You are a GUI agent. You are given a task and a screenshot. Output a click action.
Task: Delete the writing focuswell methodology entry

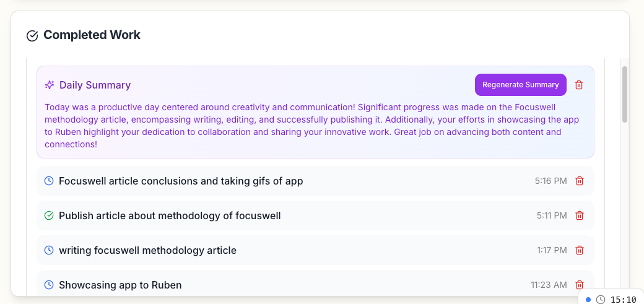580,250
